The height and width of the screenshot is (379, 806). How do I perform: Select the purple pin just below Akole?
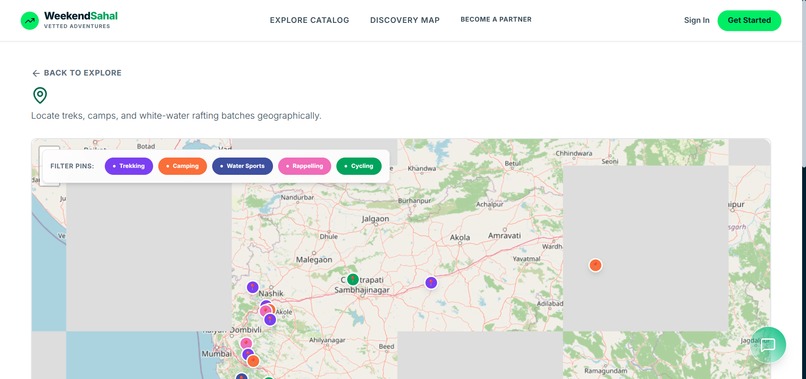tap(270, 320)
